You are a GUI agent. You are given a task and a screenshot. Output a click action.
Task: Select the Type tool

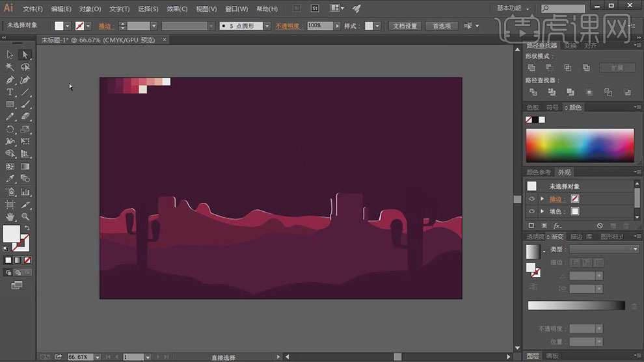[10, 92]
